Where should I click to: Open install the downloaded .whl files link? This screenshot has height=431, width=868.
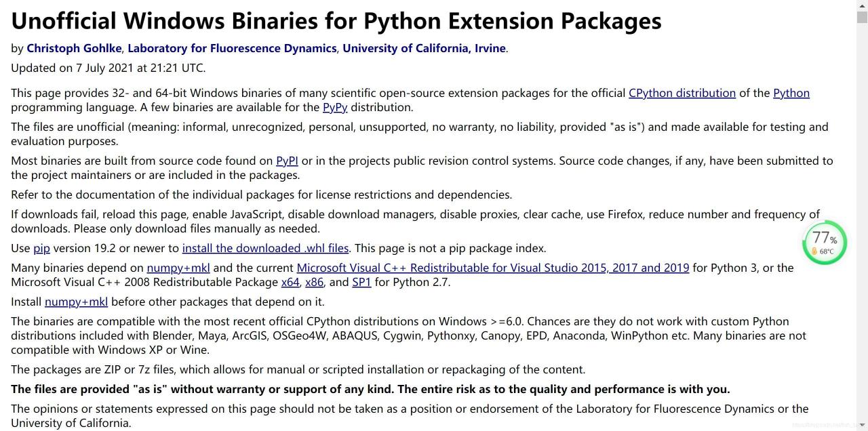[x=265, y=248]
